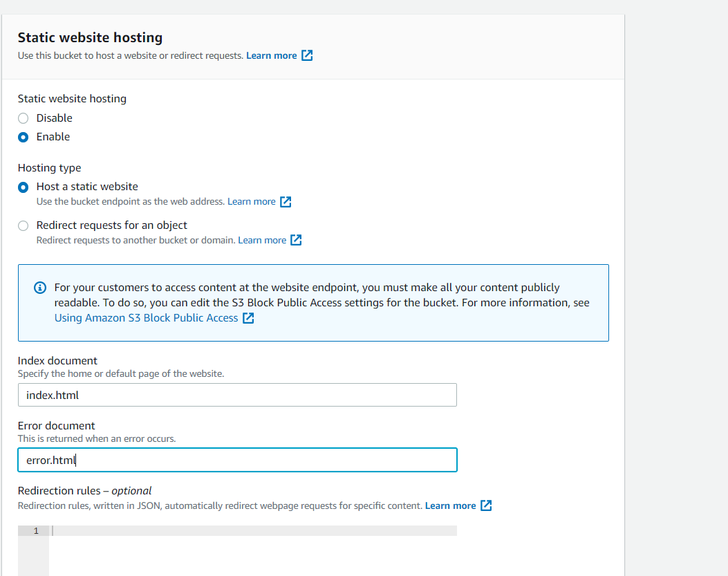
Task: Click the 'Redirection rules – optional' label
Action: click(x=84, y=490)
